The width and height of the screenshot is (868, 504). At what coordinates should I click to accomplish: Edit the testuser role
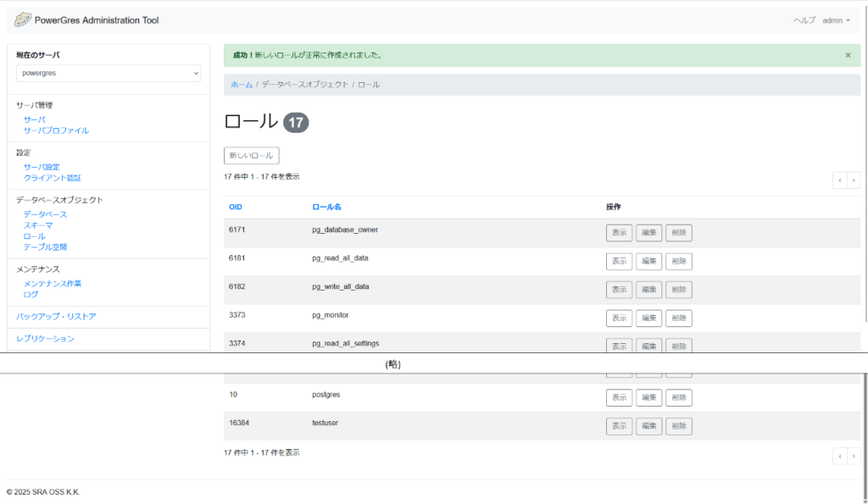[648, 426]
